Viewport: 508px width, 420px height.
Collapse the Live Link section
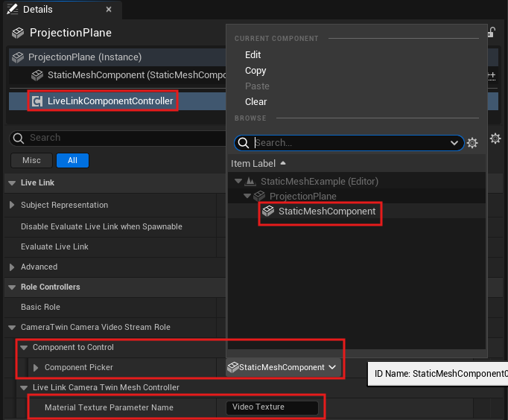tap(11, 182)
